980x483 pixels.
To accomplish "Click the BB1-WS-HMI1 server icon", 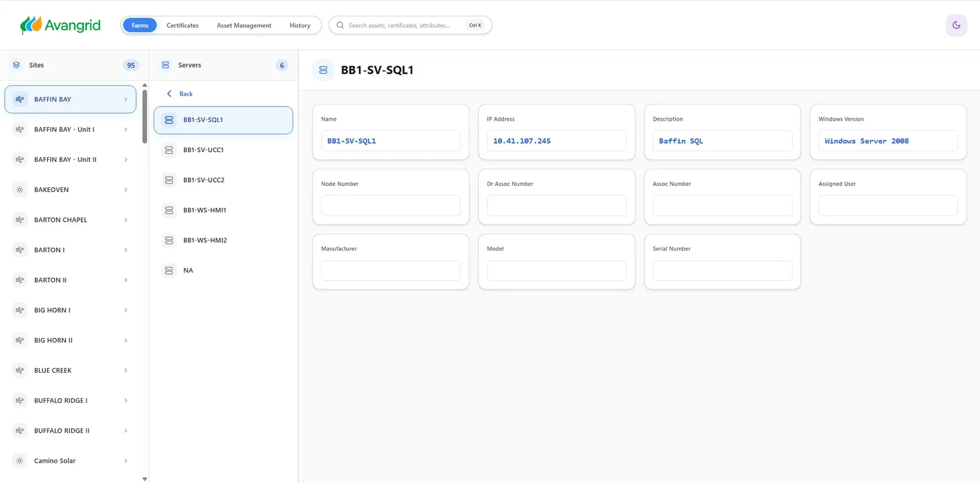I will pyautogui.click(x=169, y=210).
